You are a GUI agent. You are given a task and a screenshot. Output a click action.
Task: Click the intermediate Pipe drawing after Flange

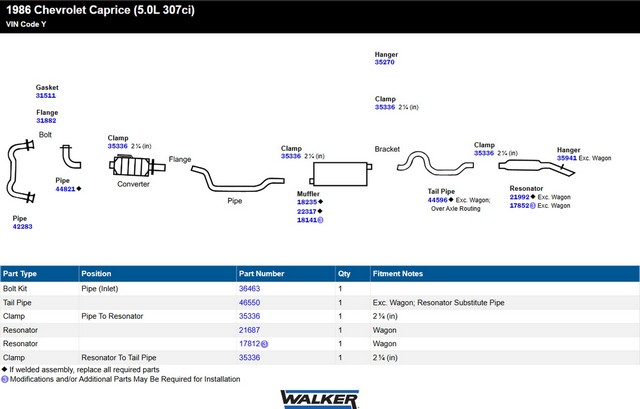click(x=238, y=178)
